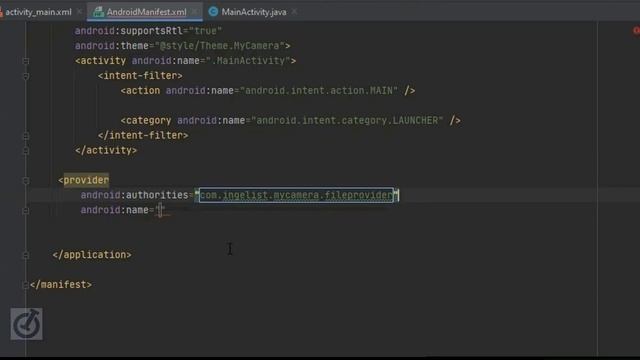Image resolution: width=640 pixels, height=360 pixels.
Task: Click the opening intent-filter tag
Action: tap(140, 76)
